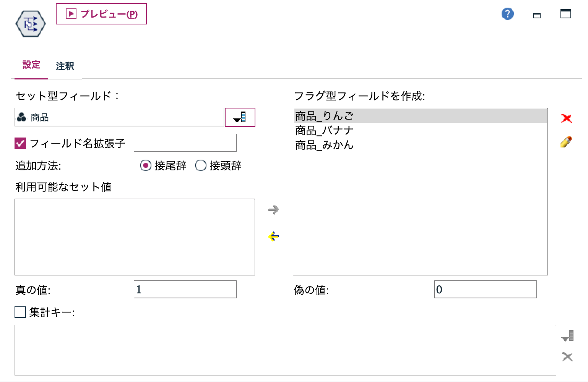Image resolution: width=588 pixels, height=382 pixels.
Task: Select the 接尾辞 radio button
Action: click(x=145, y=165)
